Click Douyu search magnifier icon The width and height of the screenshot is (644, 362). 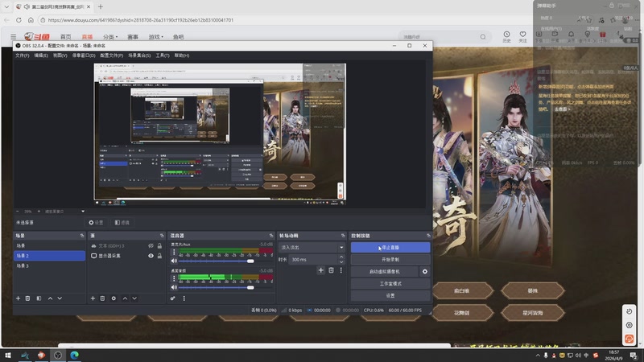pyautogui.click(x=483, y=37)
